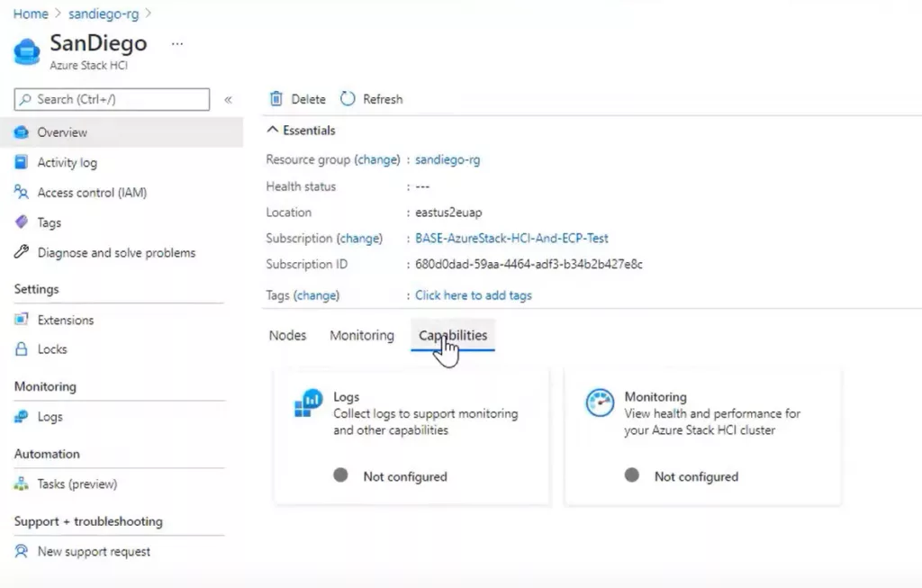Viewport: 922px width, 588px height.
Task: Open Overview in the sidebar menu
Action: (122, 132)
